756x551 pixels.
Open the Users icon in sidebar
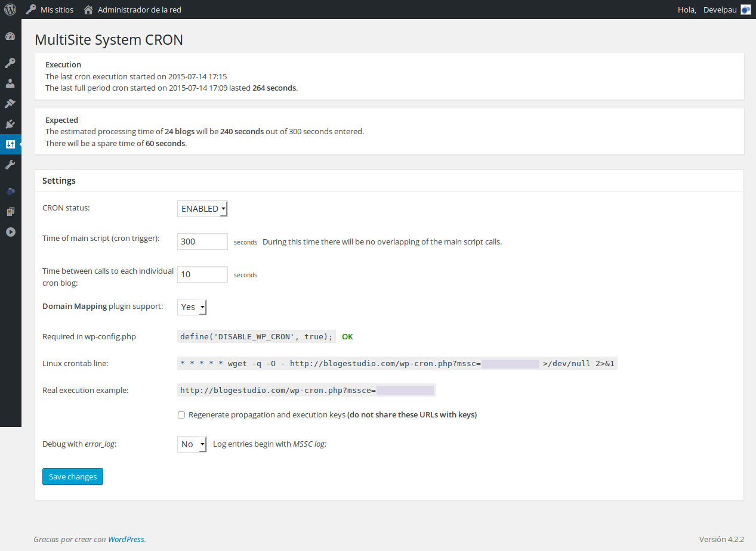[x=10, y=83]
